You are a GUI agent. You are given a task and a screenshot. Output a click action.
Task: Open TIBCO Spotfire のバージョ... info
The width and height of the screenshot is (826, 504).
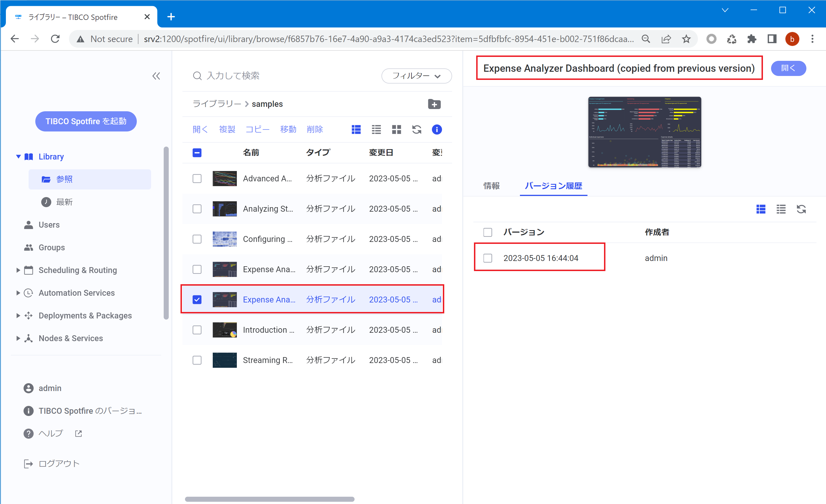[x=83, y=411]
